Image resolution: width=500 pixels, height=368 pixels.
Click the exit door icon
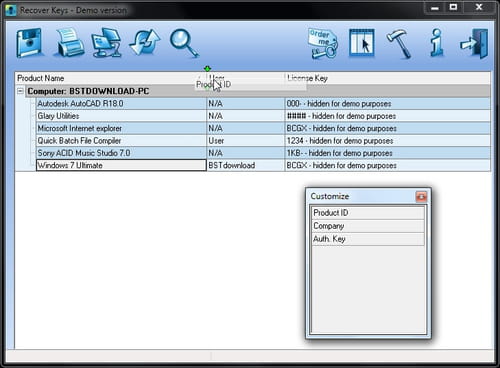475,43
